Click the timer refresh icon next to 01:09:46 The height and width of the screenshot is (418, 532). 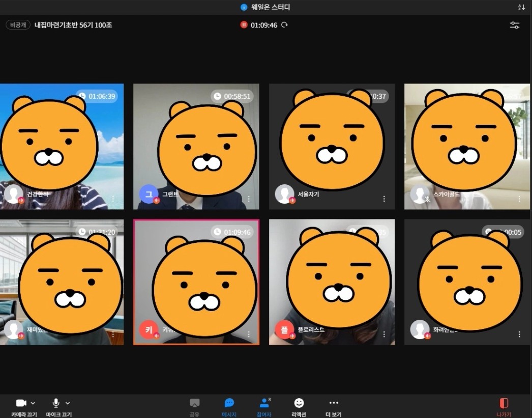[284, 25]
